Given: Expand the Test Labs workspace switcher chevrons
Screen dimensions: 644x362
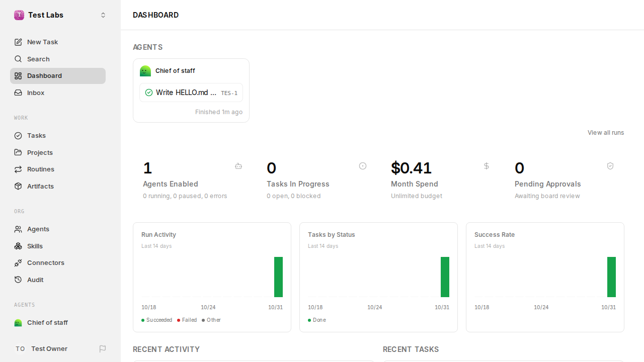Looking at the screenshot, I should (103, 15).
